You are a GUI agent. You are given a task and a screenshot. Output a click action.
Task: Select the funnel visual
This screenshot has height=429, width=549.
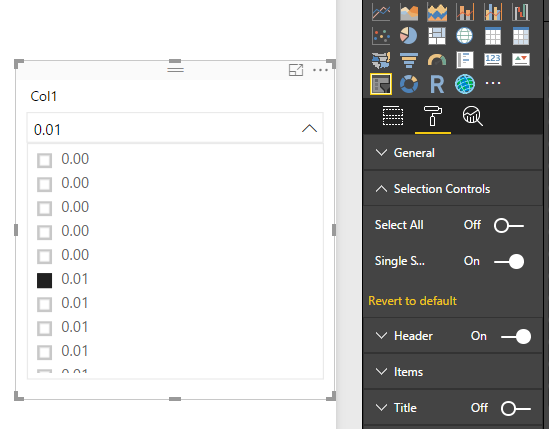[409, 60]
